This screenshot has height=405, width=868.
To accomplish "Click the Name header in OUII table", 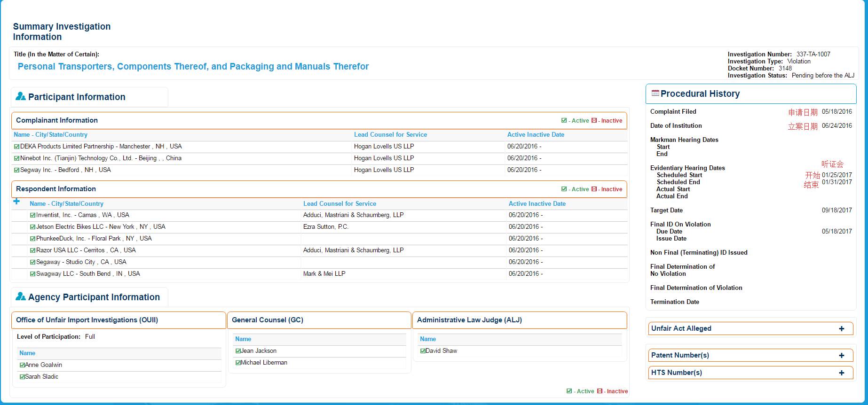I will coord(27,353).
